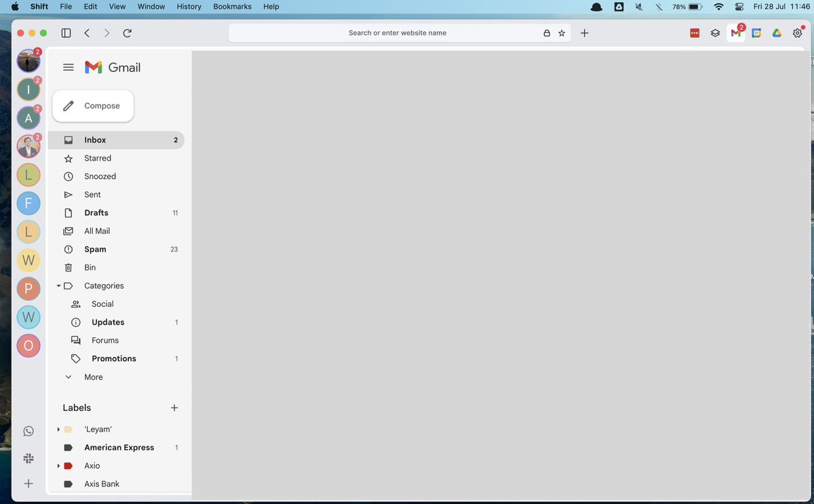Bookmark page with address bar star
Viewport: 814px width, 504px height.
[562, 33]
